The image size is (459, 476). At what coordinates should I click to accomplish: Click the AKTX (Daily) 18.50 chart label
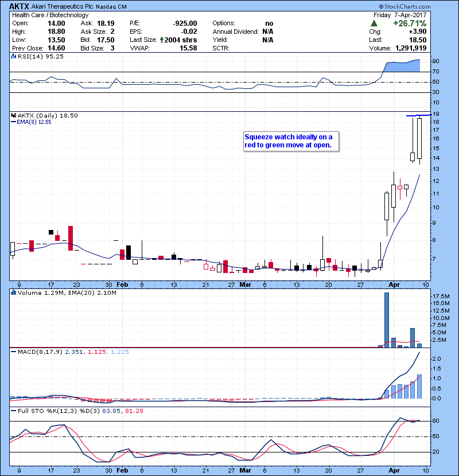pos(48,115)
